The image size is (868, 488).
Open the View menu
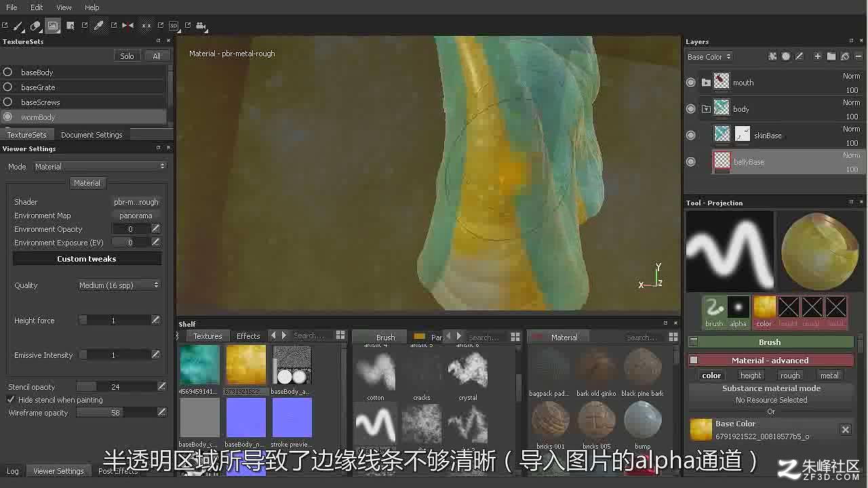[64, 7]
